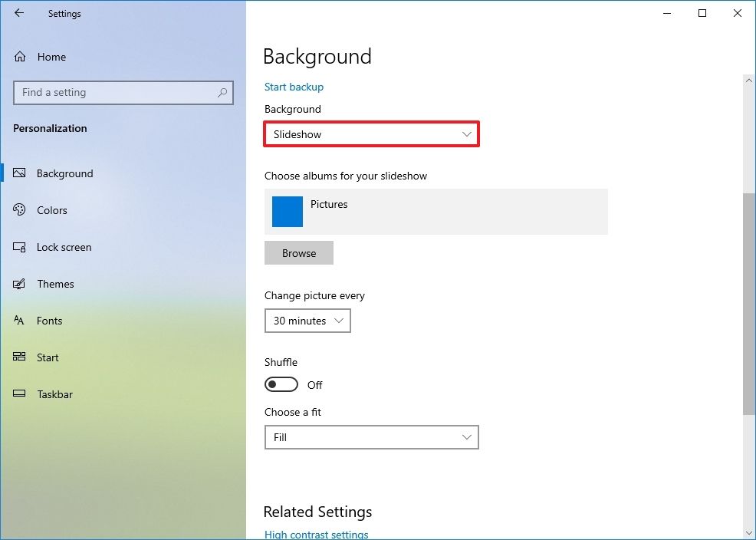Image resolution: width=756 pixels, height=540 pixels.
Task: Open the Start personalization settings
Action: point(48,357)
